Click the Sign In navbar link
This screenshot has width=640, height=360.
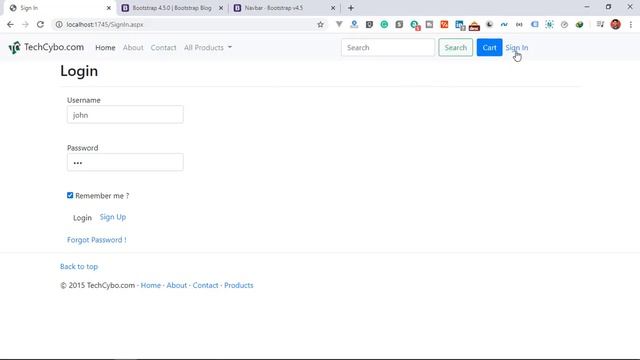click(517, 47)
